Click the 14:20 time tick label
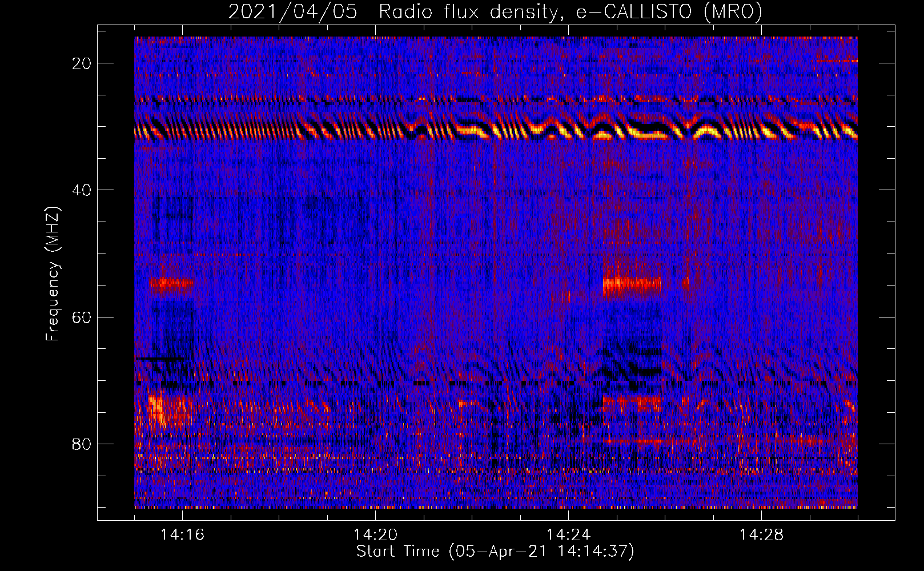The height and width of the screenshot is (571, 924). click(375, 535)
